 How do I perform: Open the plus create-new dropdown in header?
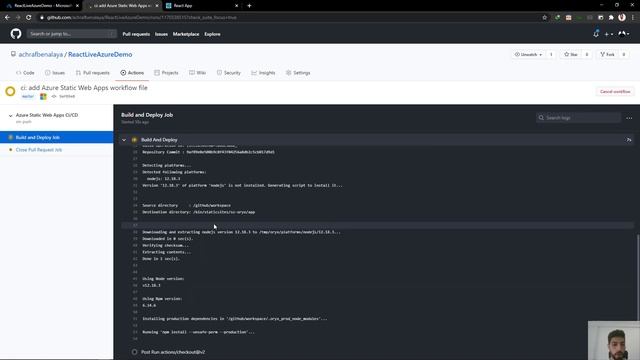(x=609, y=34)
